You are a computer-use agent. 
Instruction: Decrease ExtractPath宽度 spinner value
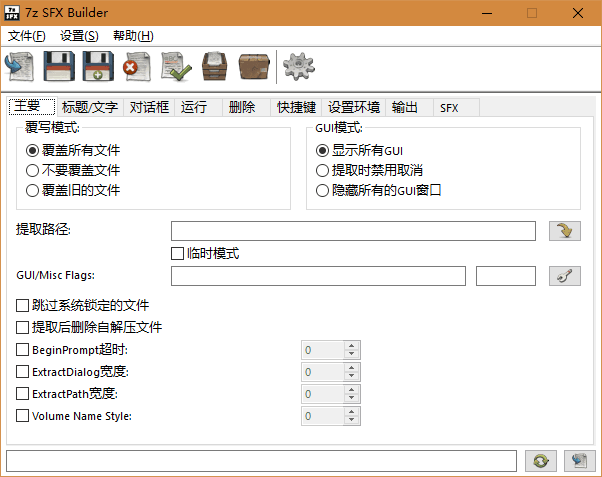tap(351, 398)
